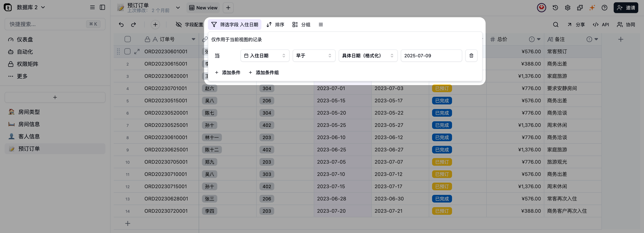Toggle 字段配置 field visibility settings
The width and height of the screenshot is (644, 233).
pyautogui.click(x=189, y=25)
